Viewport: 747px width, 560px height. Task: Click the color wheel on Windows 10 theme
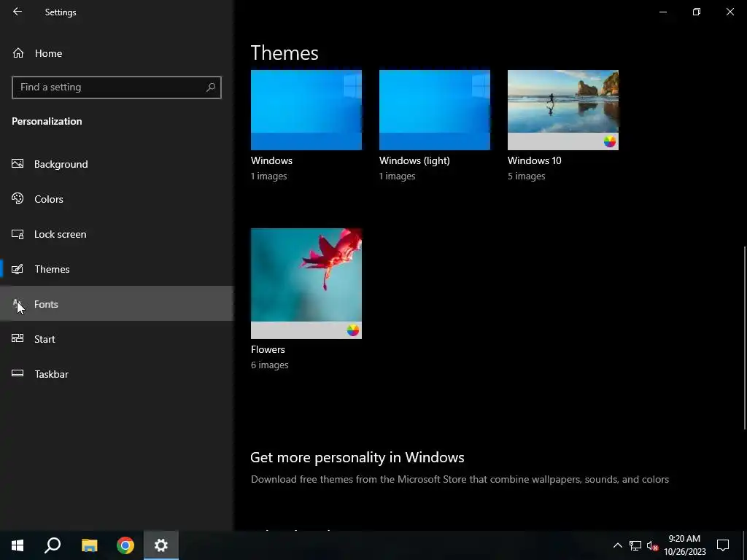(x=609, y=141)
